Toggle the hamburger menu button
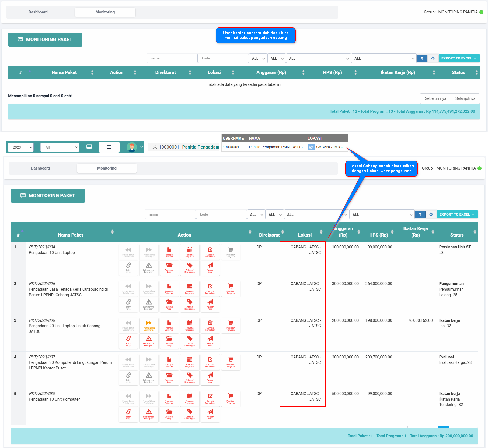488x448 pixels. point(109,147)
